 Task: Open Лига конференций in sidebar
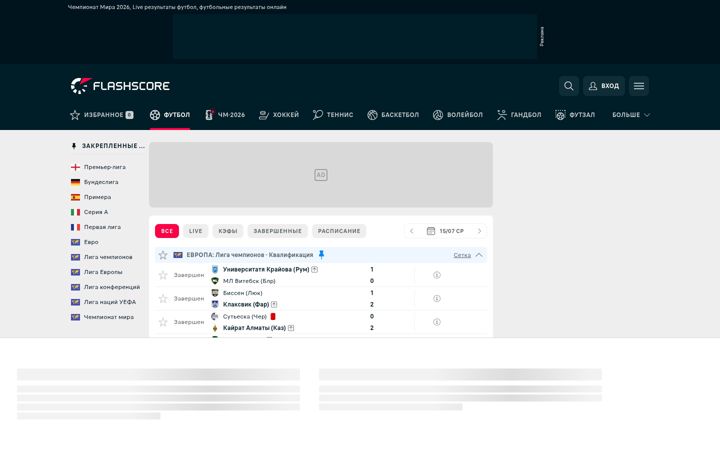[112, 287]
